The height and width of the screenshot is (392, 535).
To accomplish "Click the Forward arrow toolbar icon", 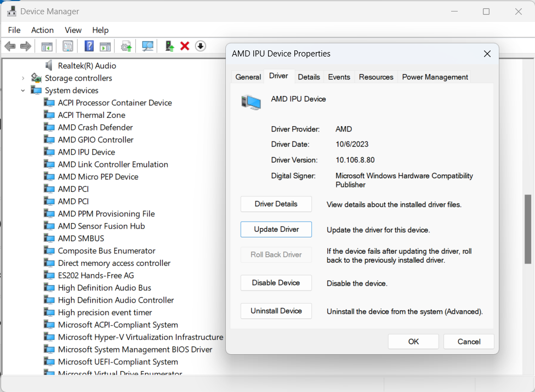I will click(x=26, y=46).
